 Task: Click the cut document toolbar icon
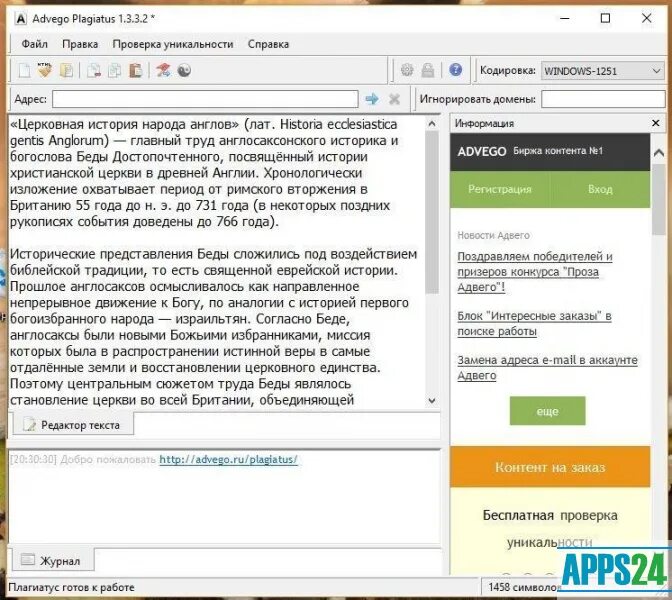coord(94,70)
